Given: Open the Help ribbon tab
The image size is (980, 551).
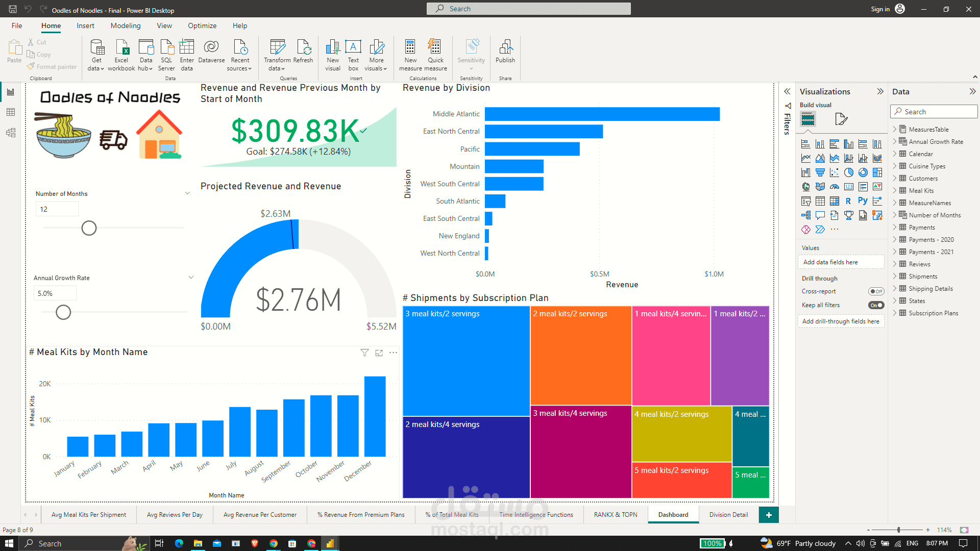Looking at the screenshot, I should click(240, 26).
